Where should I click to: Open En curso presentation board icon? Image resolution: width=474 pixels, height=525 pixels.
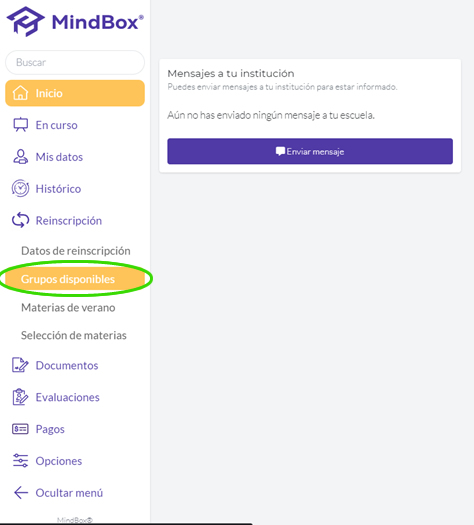[20, 125]
